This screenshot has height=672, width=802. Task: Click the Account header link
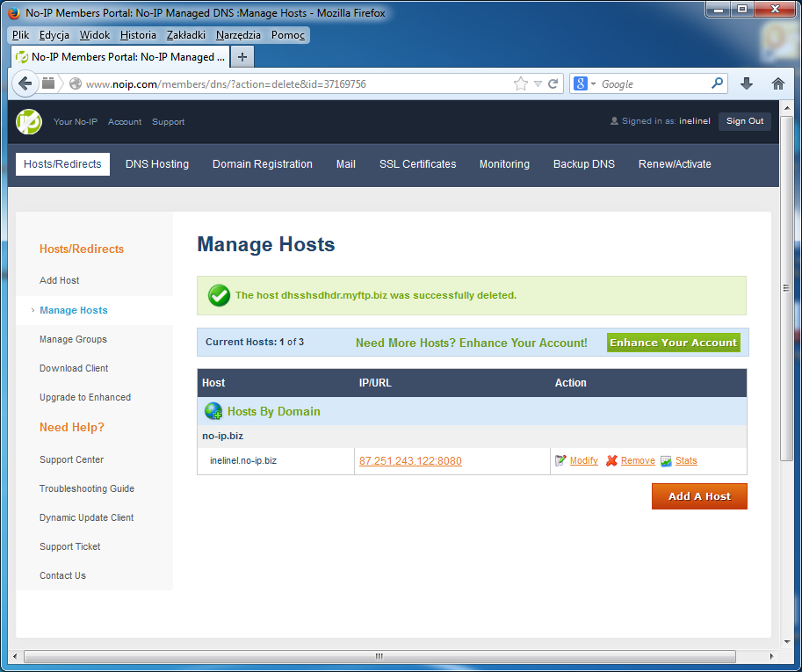coord(125,122)
